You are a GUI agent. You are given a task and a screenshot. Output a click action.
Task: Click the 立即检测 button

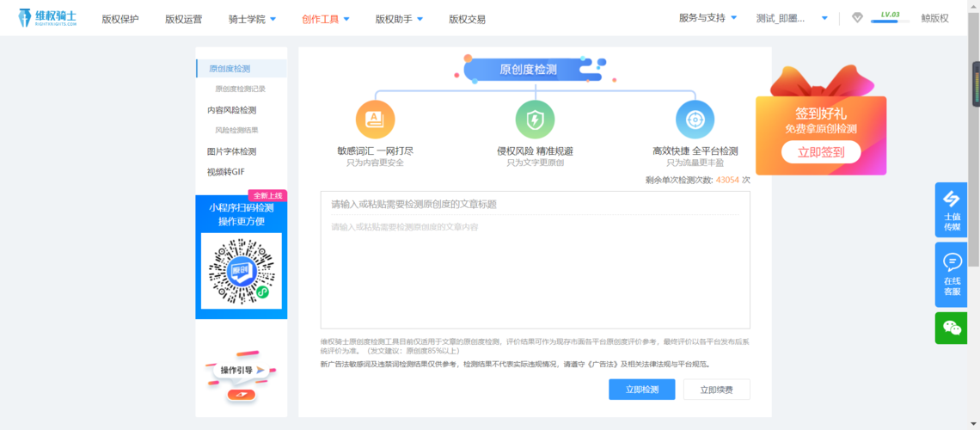pos(642,390)
